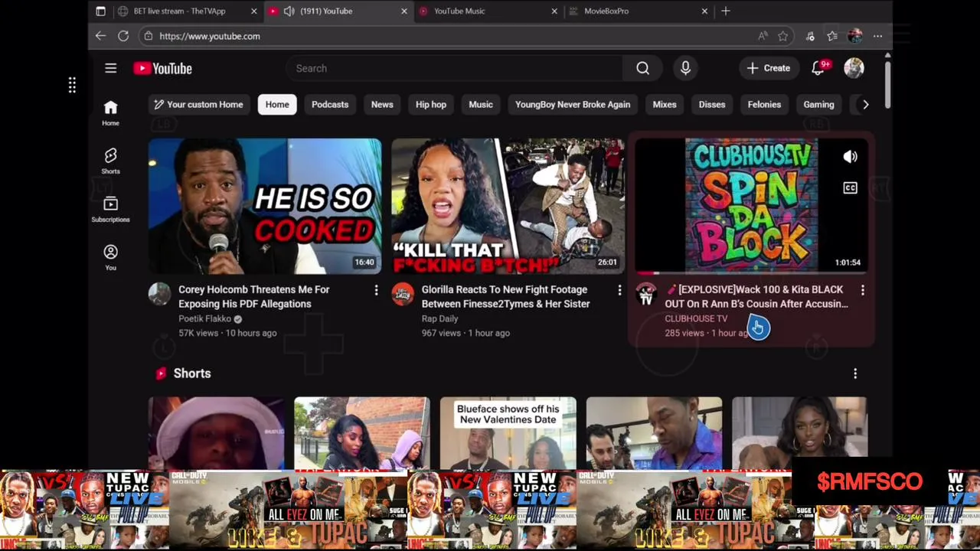Open Shorts section more options
This screenshot has height=551, width=980.
pos(855,373)
